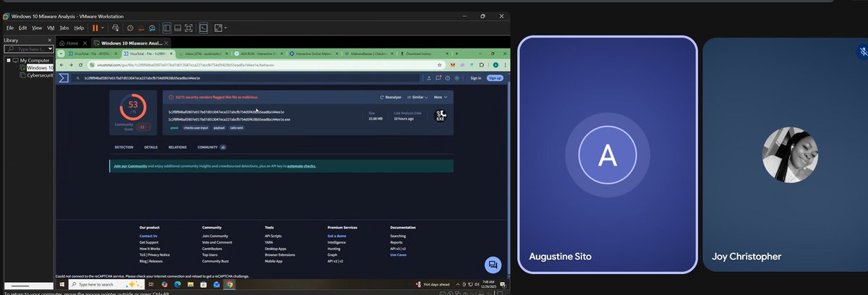868x295 pixels.
Task: Click the VirusTotal logo icon
Action: (64, 78)
